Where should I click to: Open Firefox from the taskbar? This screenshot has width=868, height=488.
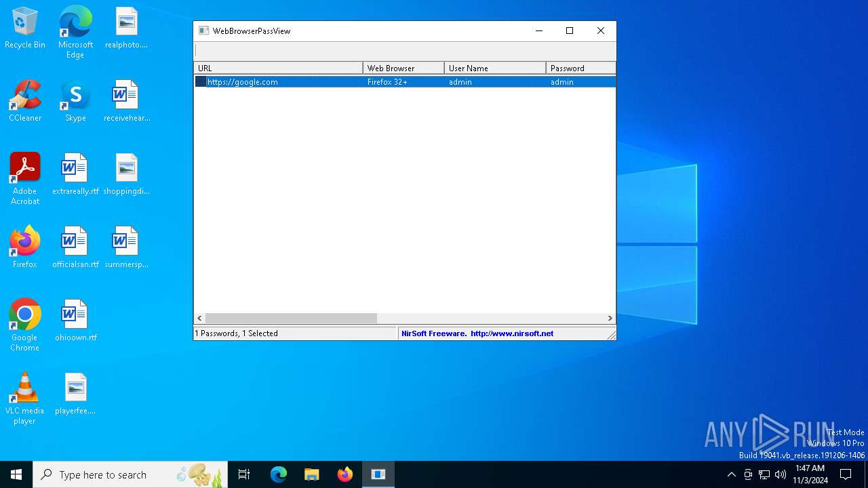pyautogui.click(x=345, y=474)
